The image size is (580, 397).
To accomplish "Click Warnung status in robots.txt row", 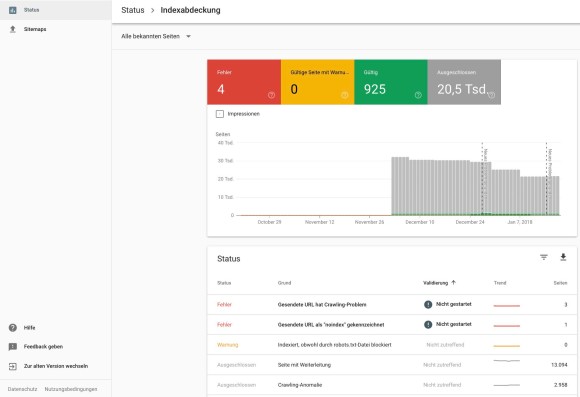I will (x=227, y=345).
